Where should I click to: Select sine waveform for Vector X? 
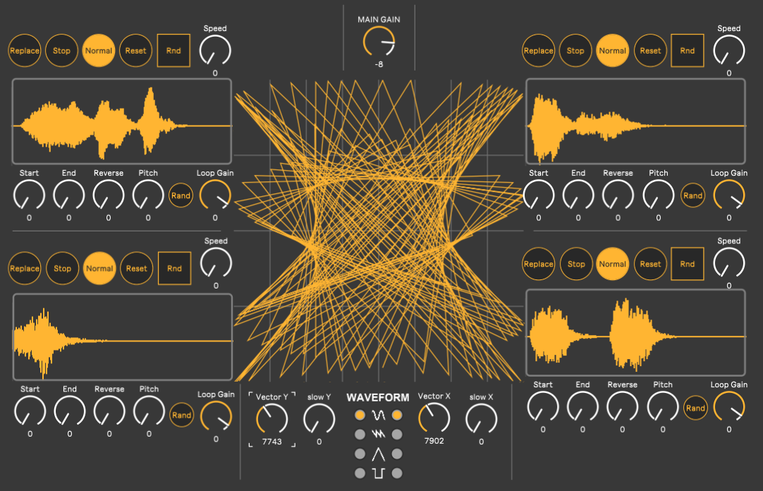[x=397, y=415]
